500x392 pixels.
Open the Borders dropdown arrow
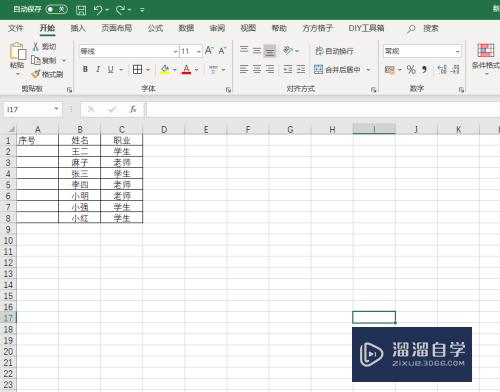pyautogui.click(x=148, y=70)
